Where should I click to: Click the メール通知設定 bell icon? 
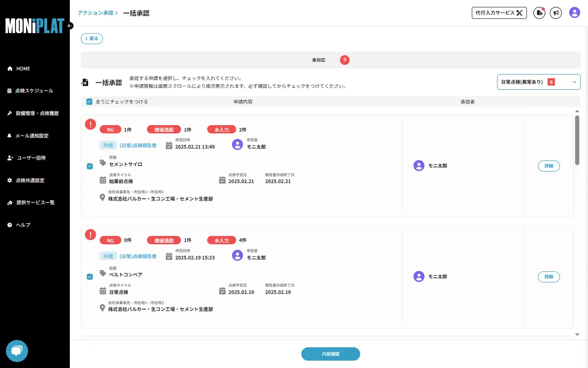10,135
